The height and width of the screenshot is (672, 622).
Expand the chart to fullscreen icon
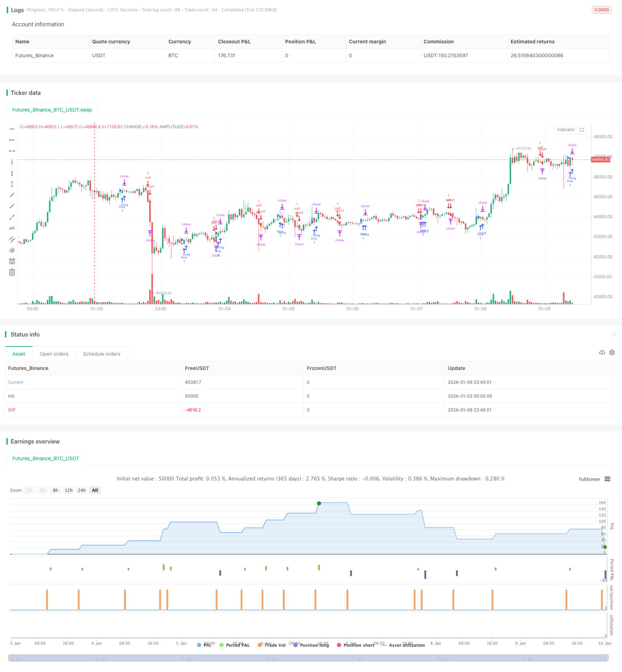click(582, 130)
